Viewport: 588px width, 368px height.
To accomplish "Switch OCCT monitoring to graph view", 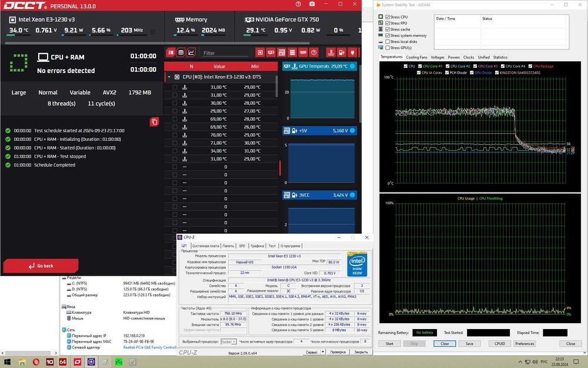I will [191, 52].
